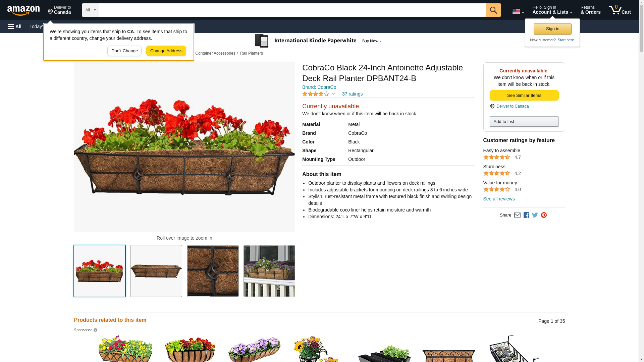
Task: Open Account & Lists menu
Action: coord(552,10)
